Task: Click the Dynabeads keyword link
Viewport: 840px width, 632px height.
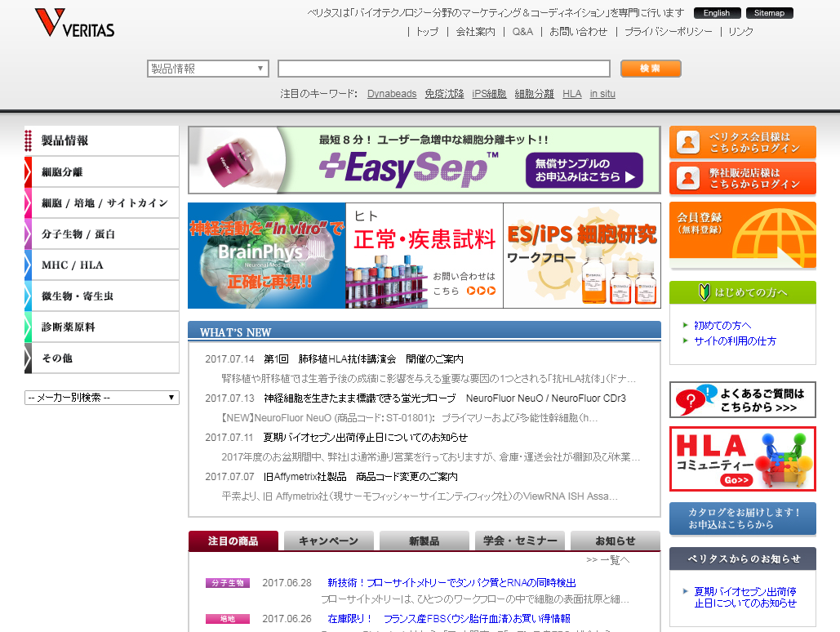Action: pyautogui.click(x=392, y=94)
